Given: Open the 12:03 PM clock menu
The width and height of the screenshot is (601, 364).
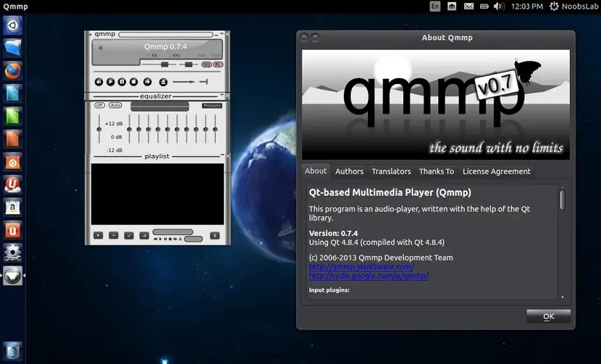Looking at the screenshot, I should (x=527, y=6).
